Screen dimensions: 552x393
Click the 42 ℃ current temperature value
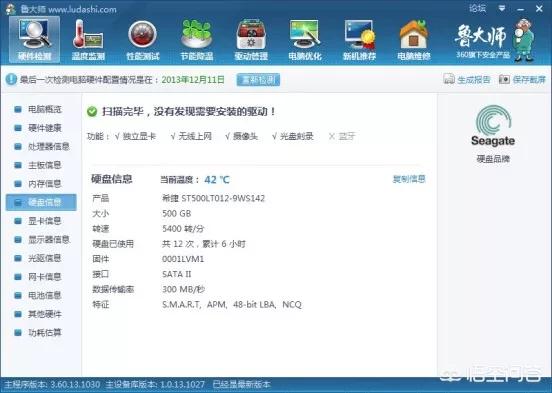point(217,180)
